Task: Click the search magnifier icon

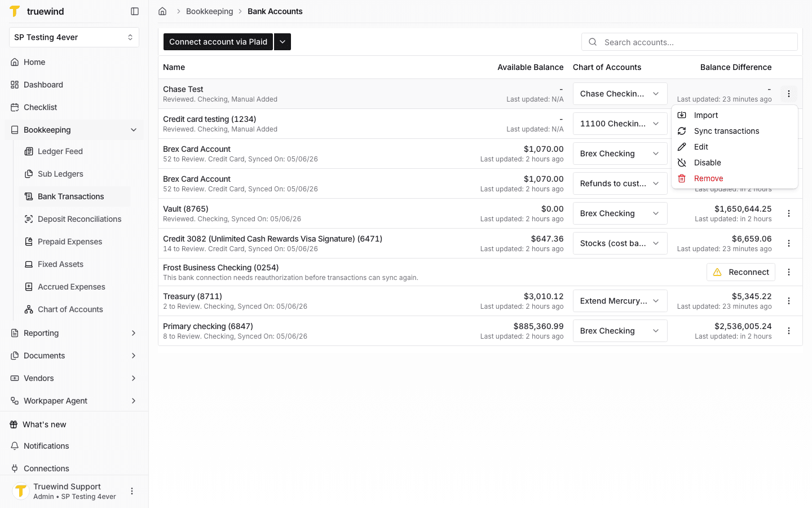Action: 593,42
